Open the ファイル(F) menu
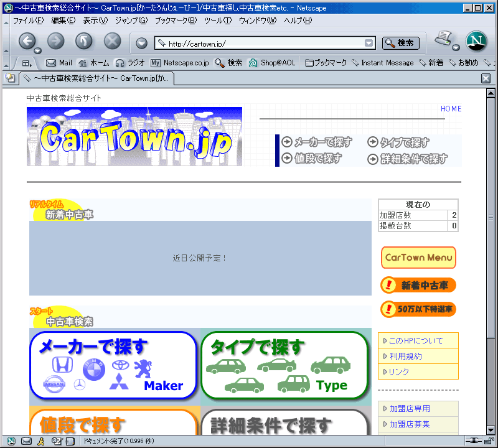This screenshot has height=448, width=498. [28, 21]
